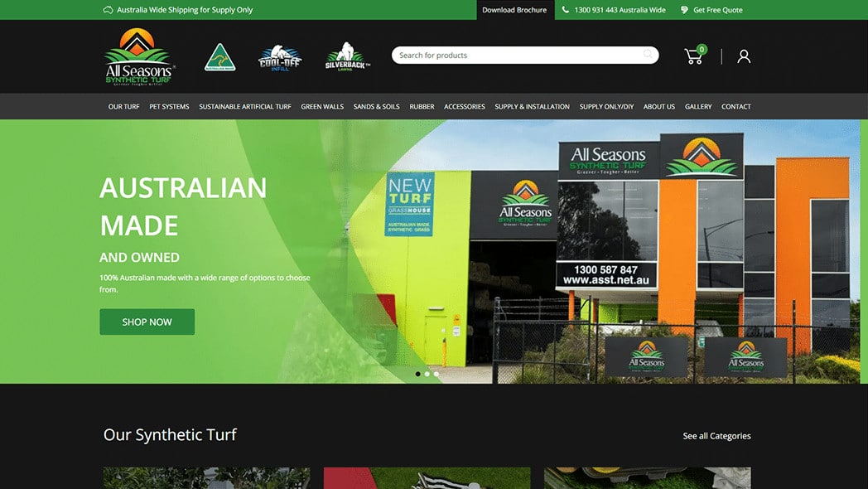
Task: Click the phone icon beside 1300 number
Action: coord(566,10)
